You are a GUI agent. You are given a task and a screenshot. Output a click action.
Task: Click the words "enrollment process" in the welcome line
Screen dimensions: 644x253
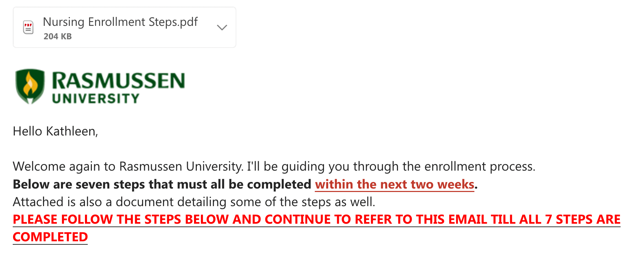point(480,166)
